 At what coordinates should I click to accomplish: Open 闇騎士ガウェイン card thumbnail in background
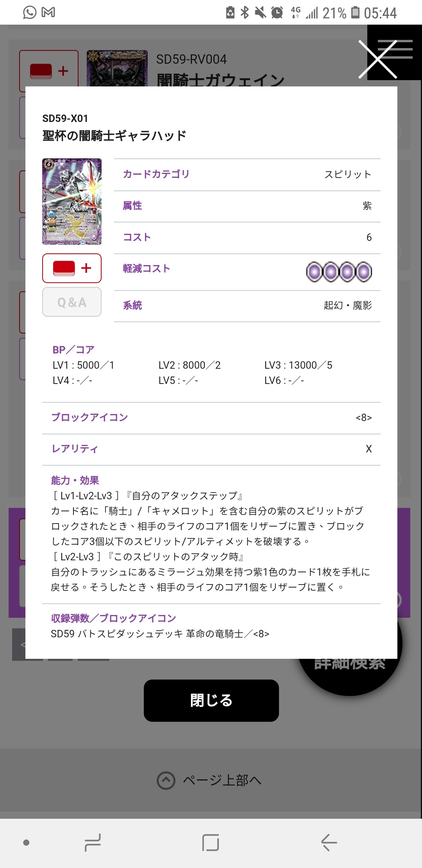117,68
